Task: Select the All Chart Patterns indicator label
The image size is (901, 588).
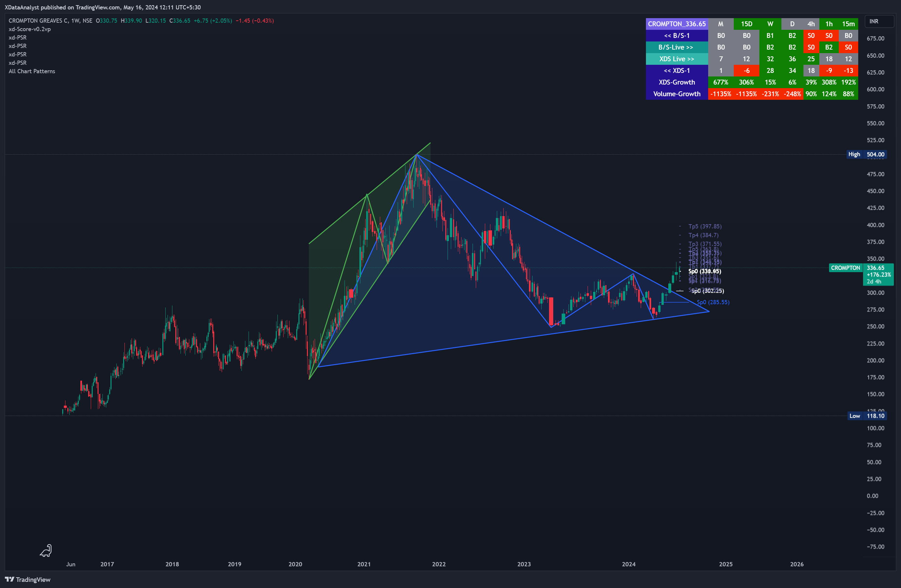Action: tap(32, 71)
